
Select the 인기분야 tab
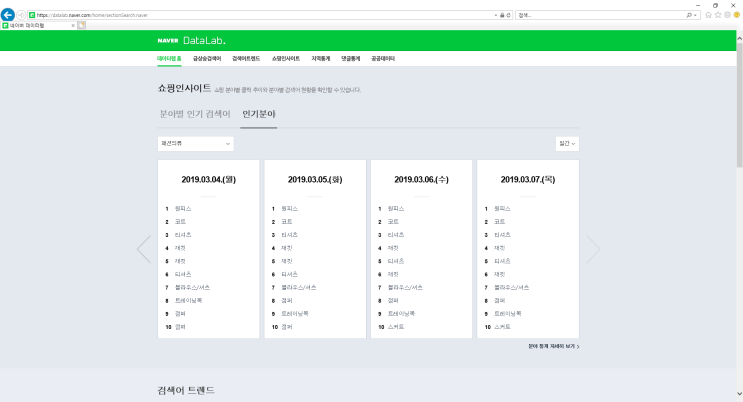coord(259,114)
